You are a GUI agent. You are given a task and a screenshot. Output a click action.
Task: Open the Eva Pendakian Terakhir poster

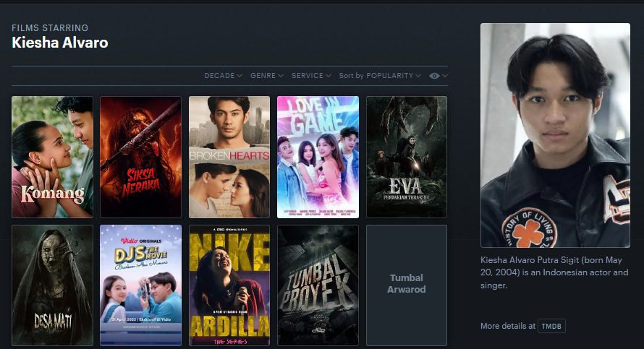pyautogui.click(x=407, y=157)
